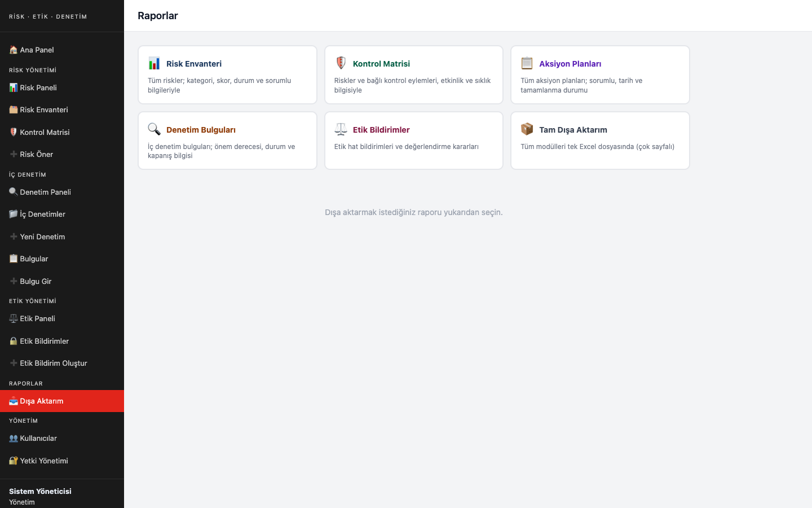This screenshot has height=508, width=812.
Task: Open Risk Paneli from the sidebar
Action: point(38,87)
